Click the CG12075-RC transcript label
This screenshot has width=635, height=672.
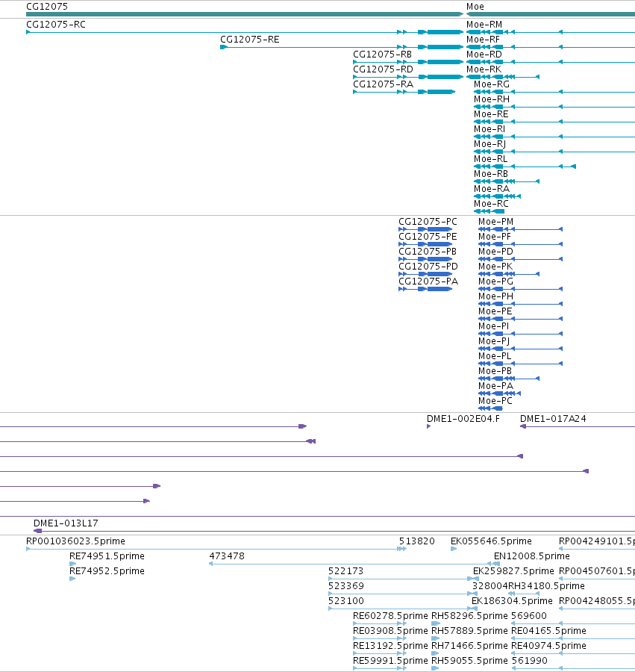click(56, 25)
